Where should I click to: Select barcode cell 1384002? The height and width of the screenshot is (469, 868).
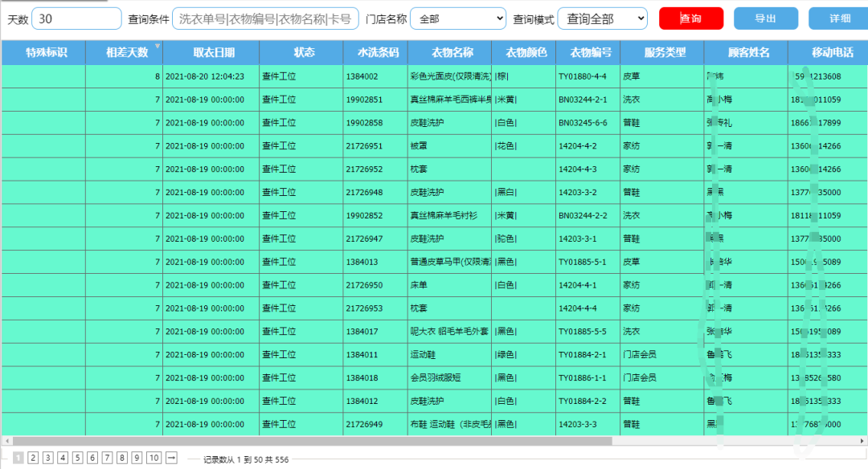[x=375, y=76]
